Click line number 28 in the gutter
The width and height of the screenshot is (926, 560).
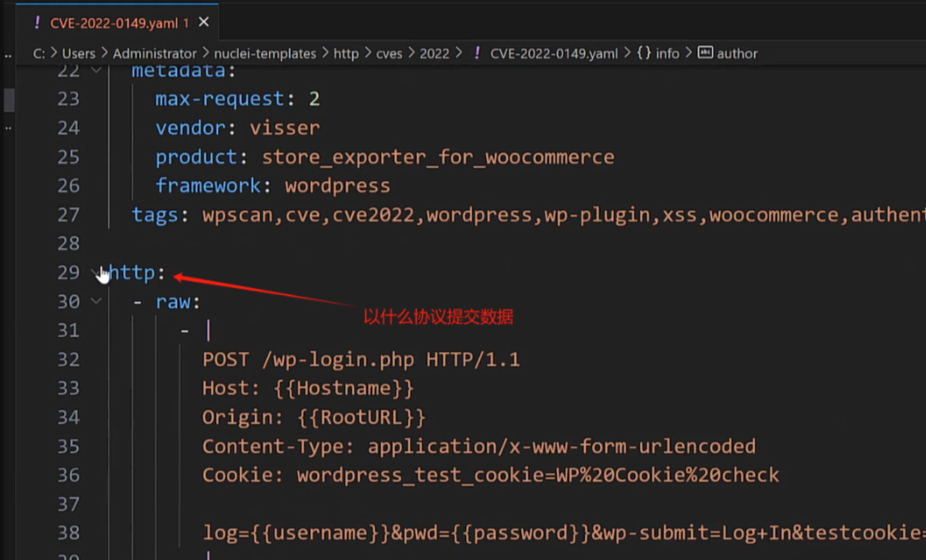click(x=69, y=244)
